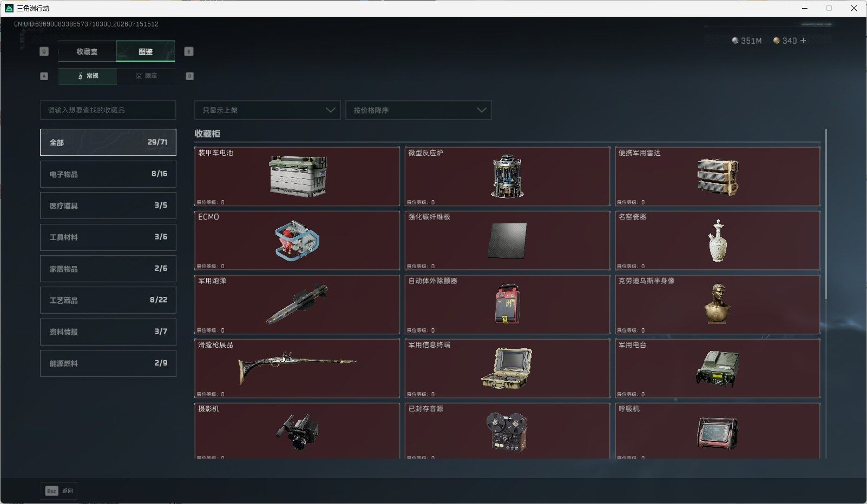The width and height of the screenshot is (867, 504).
Task: Open the 军用炮弹 shell item icon
Action: point(297,304)
